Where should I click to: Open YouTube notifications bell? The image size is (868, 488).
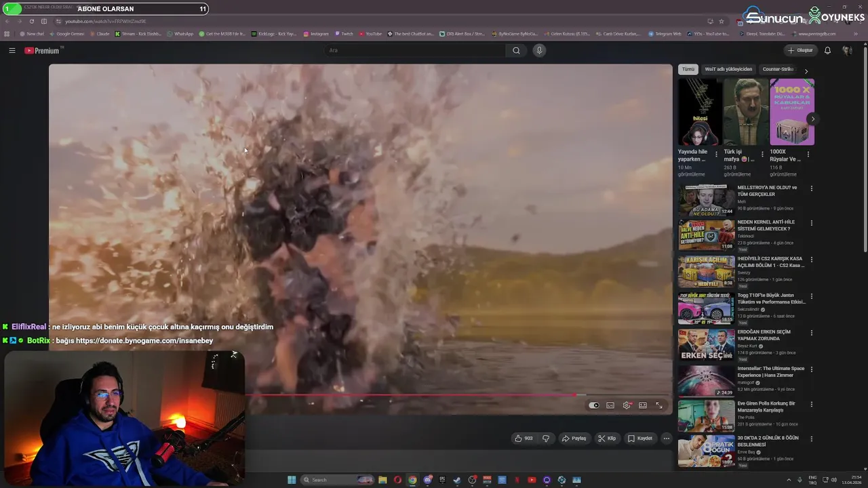[x=827, y=50]
